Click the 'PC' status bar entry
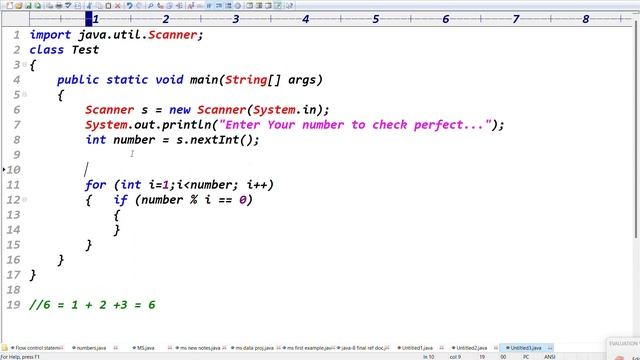The image size is (640, 360). click(526, 357)
